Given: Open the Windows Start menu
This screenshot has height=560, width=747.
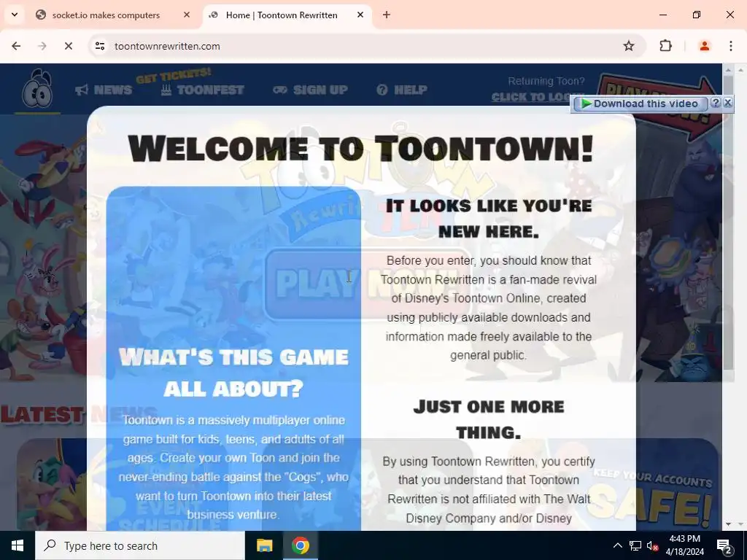Looking at the screenshot, I should 18,545.
